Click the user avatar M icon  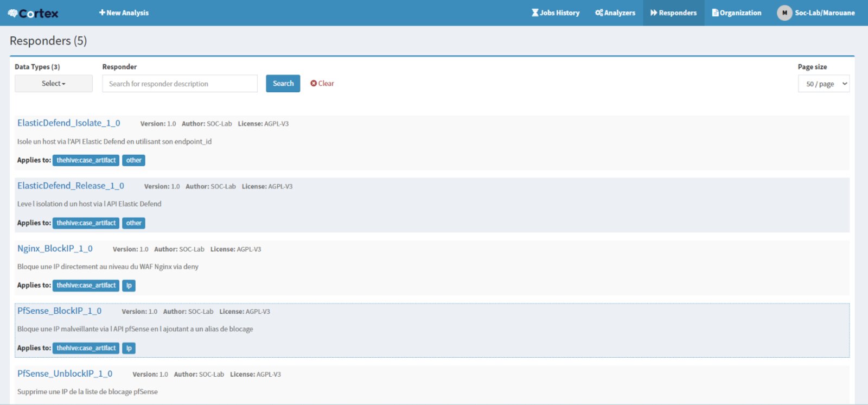(x=784, y=13)
